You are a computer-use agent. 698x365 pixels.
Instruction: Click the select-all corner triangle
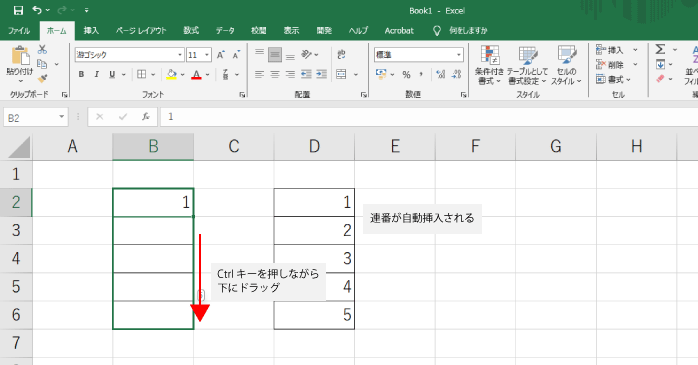pos(18,147)
